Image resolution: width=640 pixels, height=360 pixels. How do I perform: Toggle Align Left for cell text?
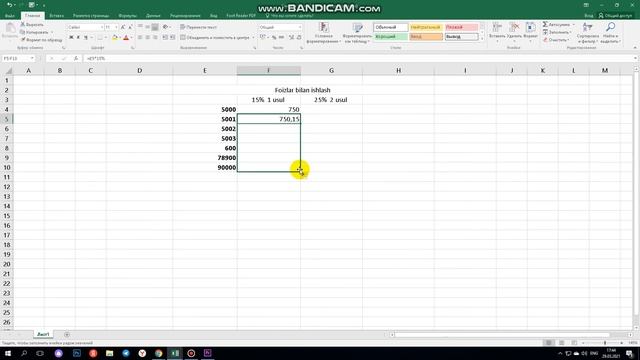coord(140,38)
